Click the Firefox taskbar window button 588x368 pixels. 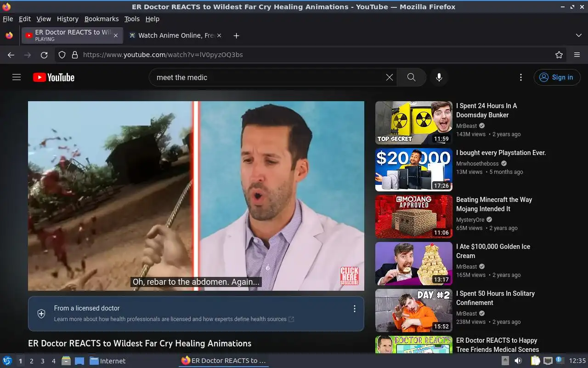224,361
